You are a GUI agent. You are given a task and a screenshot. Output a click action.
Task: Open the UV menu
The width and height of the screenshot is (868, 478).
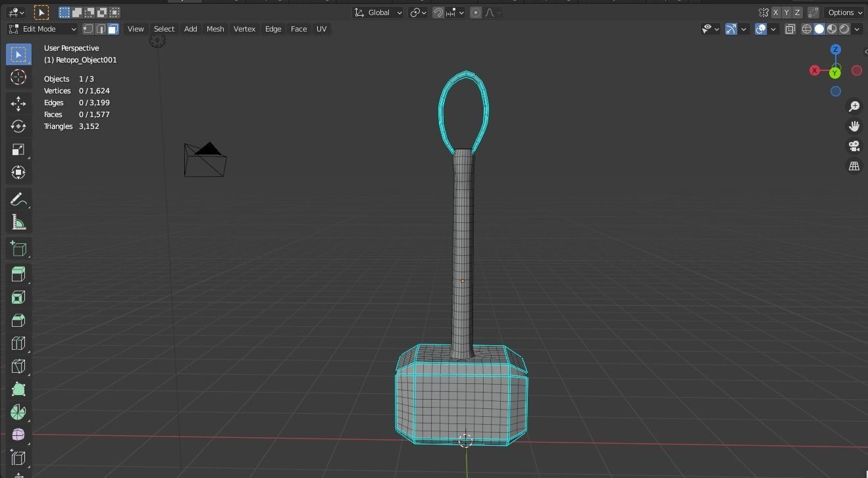(x=321, y=29)
